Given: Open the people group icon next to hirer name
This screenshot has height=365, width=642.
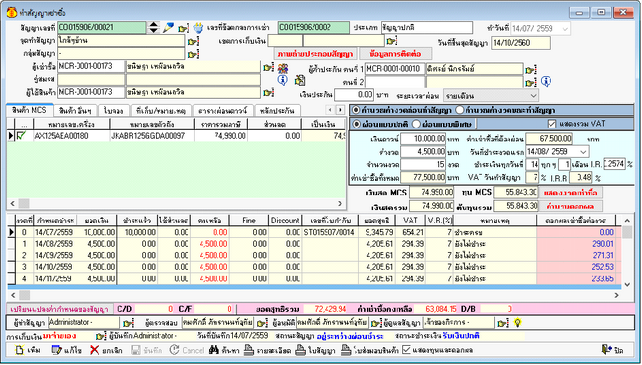Looking at the screenshot, I should [x=283, y=68].
